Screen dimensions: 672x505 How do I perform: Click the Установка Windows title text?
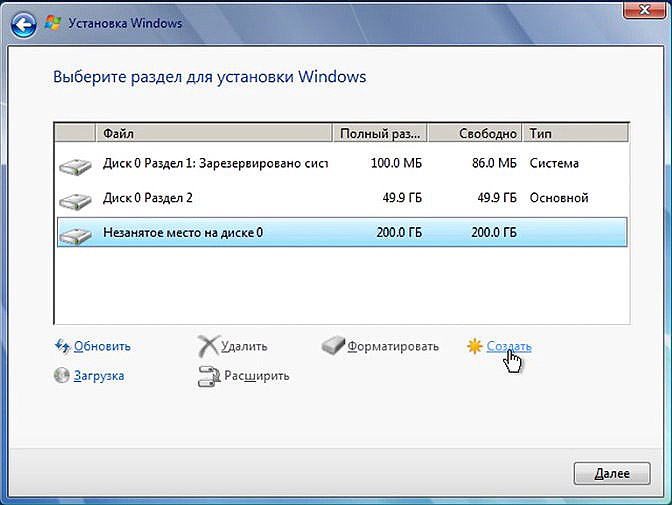[x=126, y=23]
